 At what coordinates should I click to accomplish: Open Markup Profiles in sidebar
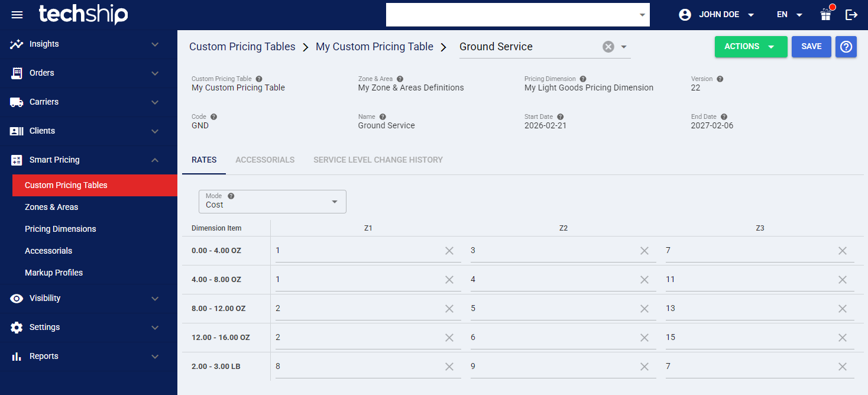[95, 273]
